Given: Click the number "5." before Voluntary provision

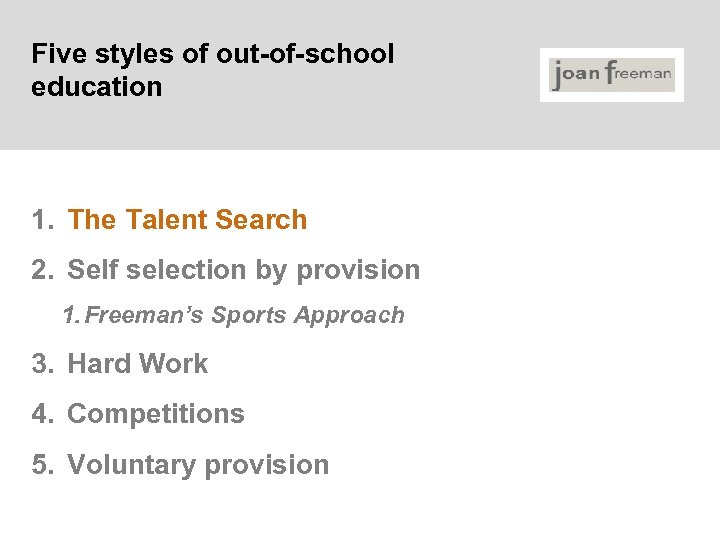Looking at the screenshot, I should (x=42, y=465).
